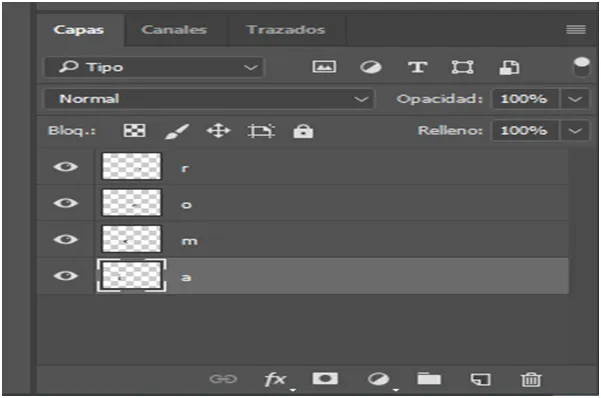This screenshot has width=601, height=398.
Task: Lock layer position
Action: 218,131
